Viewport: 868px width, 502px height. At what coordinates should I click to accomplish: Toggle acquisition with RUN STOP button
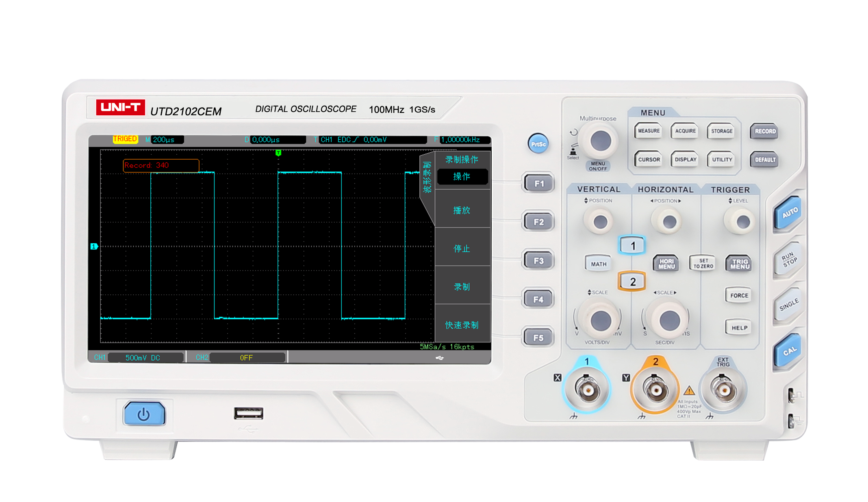(x=789, y=259)
